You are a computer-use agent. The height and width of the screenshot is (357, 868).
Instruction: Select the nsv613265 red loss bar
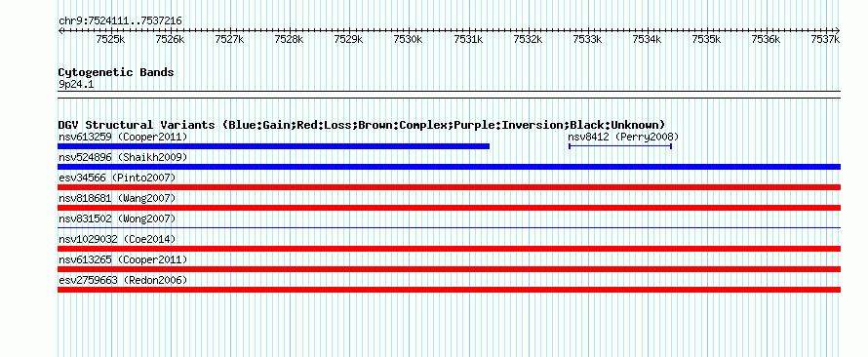(449, 269)
